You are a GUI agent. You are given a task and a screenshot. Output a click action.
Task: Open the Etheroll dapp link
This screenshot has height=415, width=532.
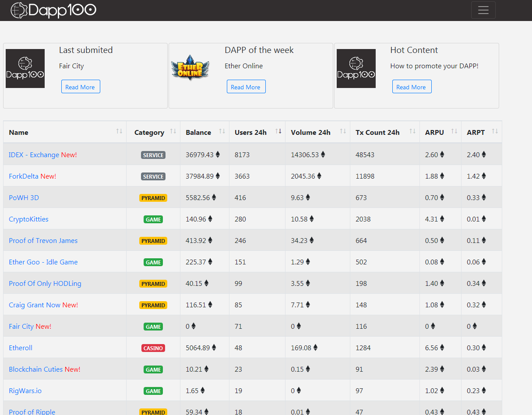[x=21, y=348]
